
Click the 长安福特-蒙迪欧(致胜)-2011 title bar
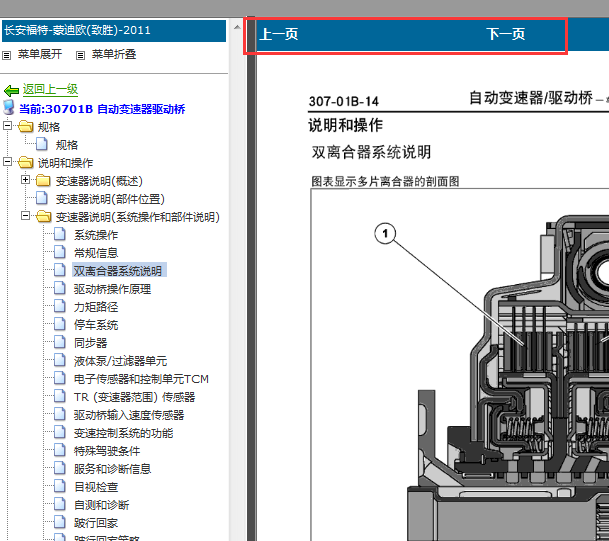(x=114, y=31)
